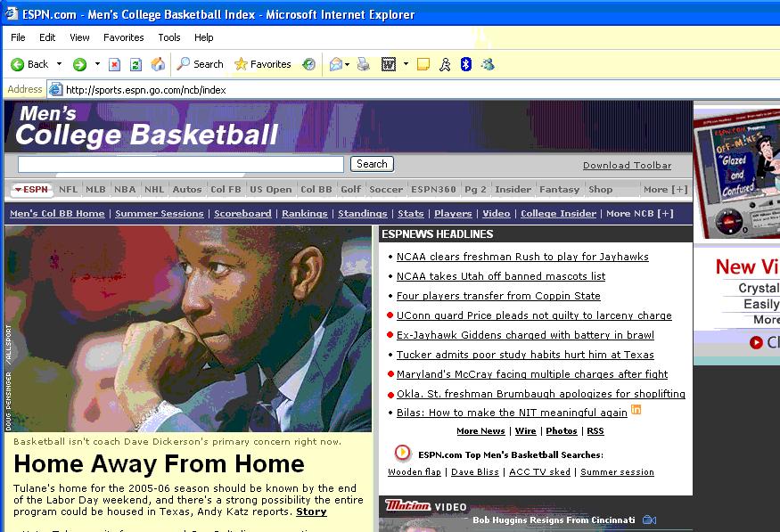
Task: Stop loading the page
Action: coord(115,64)
